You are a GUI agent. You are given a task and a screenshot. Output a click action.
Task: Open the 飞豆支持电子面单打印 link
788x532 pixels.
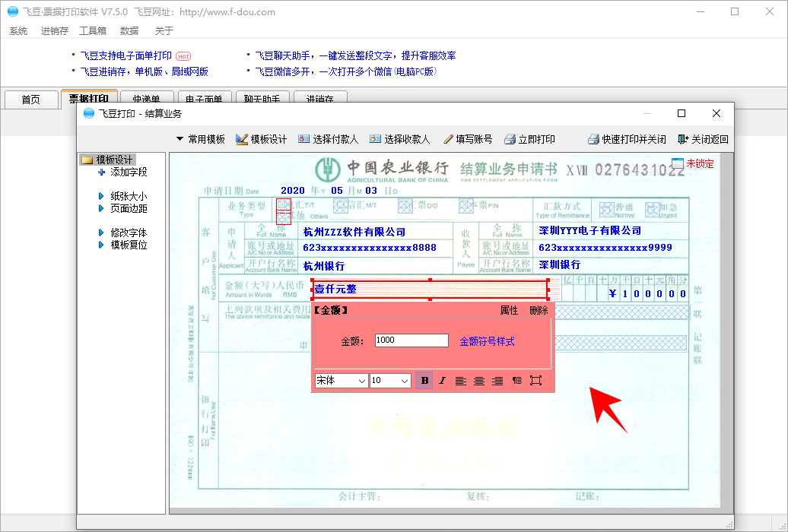pyautogui.click(x=126, y=55)
